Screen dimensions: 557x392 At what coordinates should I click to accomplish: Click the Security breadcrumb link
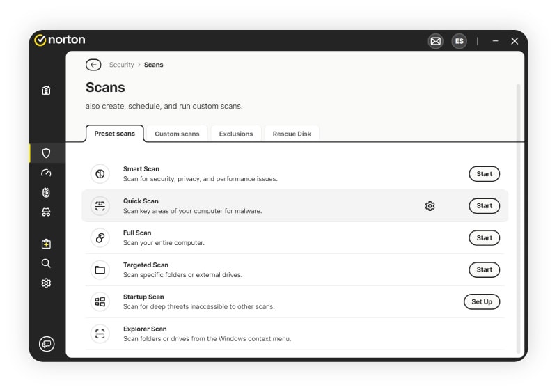(x=121, y=65)
